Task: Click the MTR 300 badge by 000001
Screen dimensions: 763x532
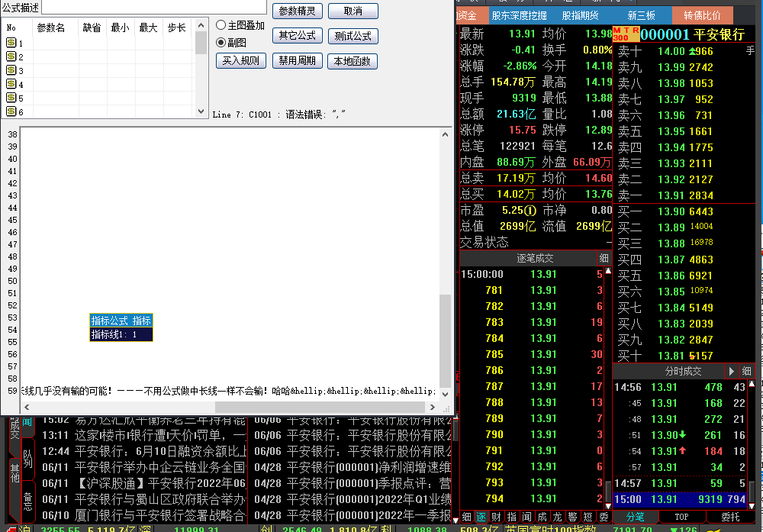Action: (626, 34)
